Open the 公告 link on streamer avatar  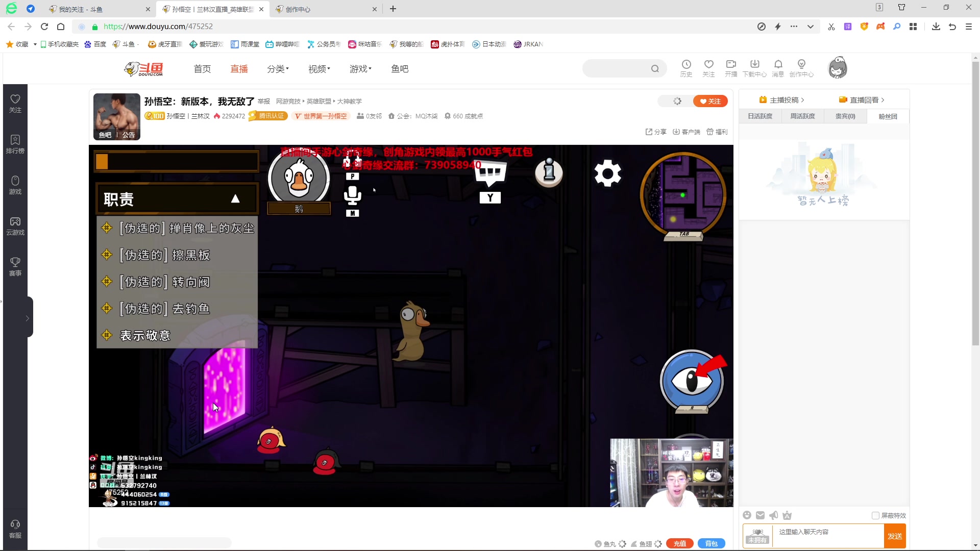coord(129,135)
